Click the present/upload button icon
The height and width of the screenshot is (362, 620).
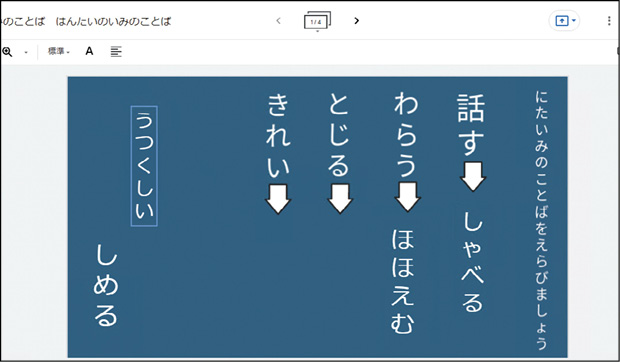[x=561, y=21]
